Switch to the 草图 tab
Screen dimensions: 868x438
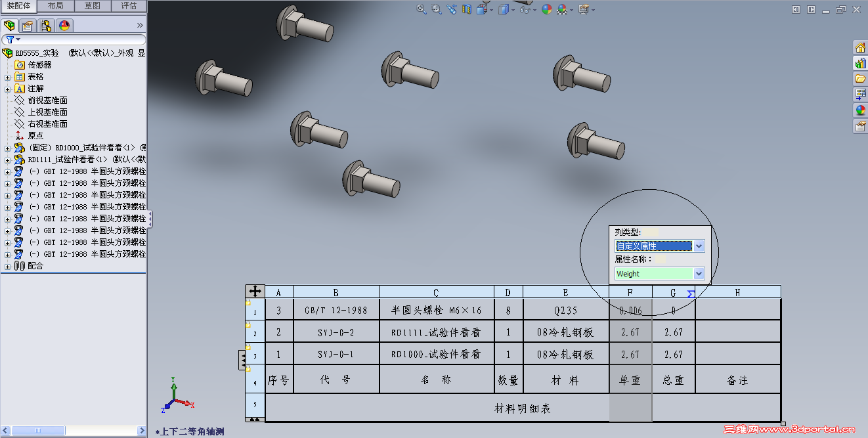(x=93, y=6)
